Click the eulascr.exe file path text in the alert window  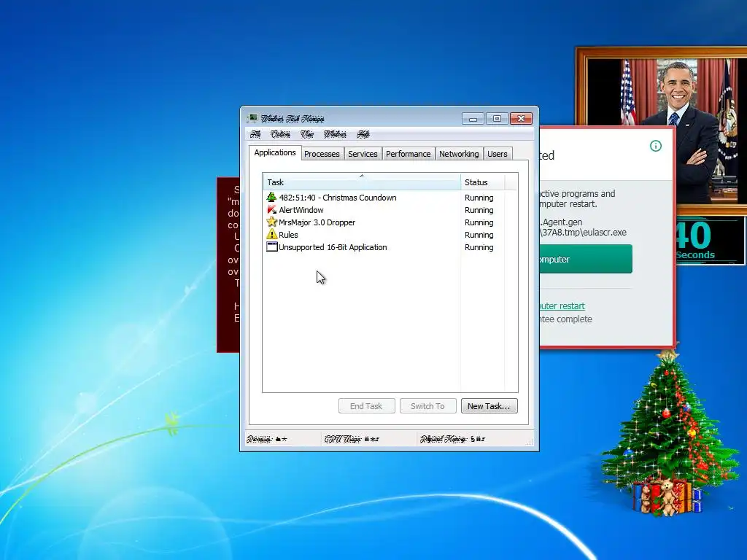click(584, 233)
